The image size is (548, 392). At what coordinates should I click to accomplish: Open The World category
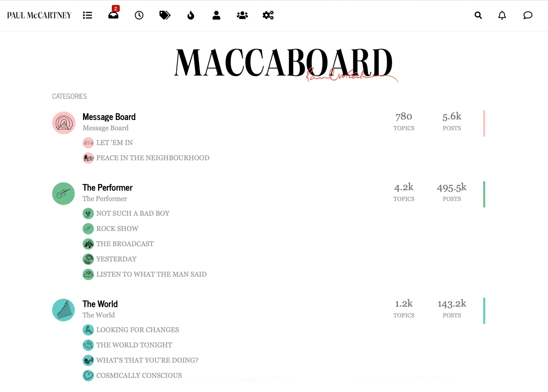100,304
